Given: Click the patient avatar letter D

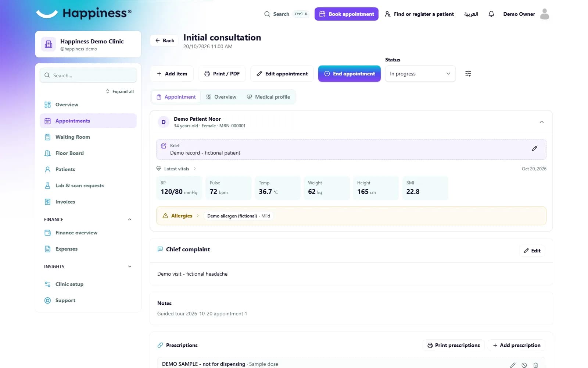Looking at the screenshot, I should pyautogui.click(x=164, y=122).
